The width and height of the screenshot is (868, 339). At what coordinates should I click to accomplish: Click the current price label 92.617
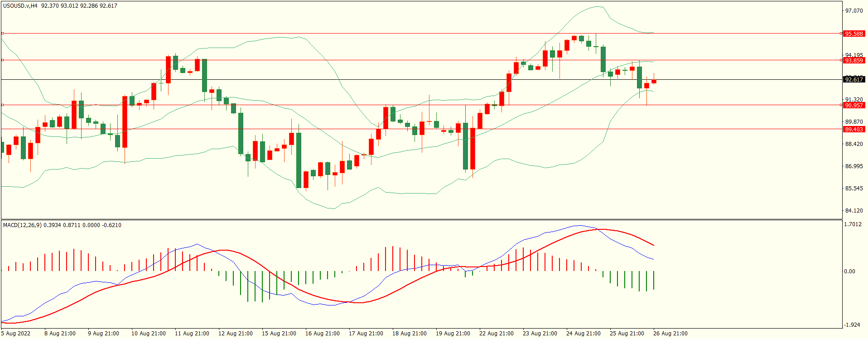click(x=854, y=80)
